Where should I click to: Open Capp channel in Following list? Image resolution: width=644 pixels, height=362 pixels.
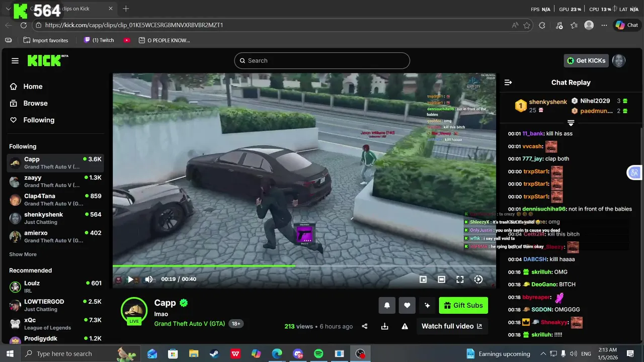click(55, 163)
